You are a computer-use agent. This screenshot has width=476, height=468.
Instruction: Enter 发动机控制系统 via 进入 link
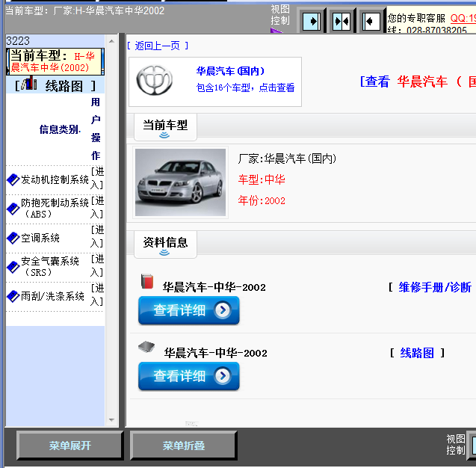click(97, 178)
